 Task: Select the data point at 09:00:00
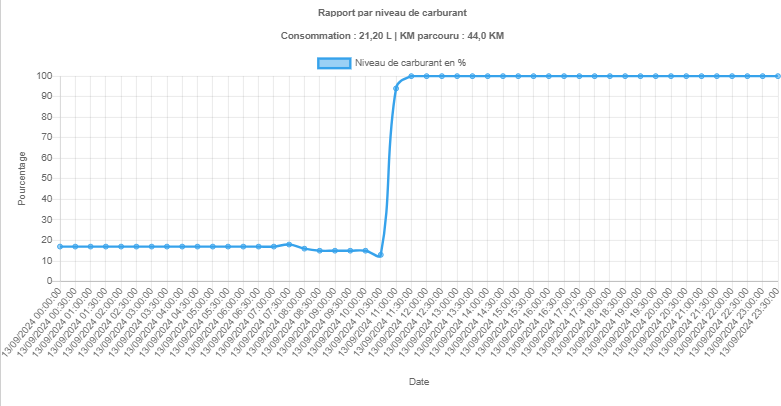pos(335,250)
